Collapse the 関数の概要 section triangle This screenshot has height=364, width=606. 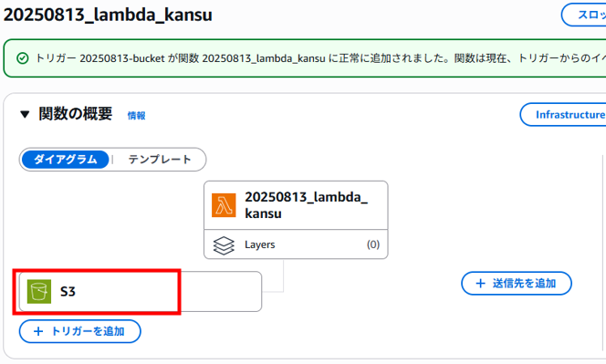(25, 114)
